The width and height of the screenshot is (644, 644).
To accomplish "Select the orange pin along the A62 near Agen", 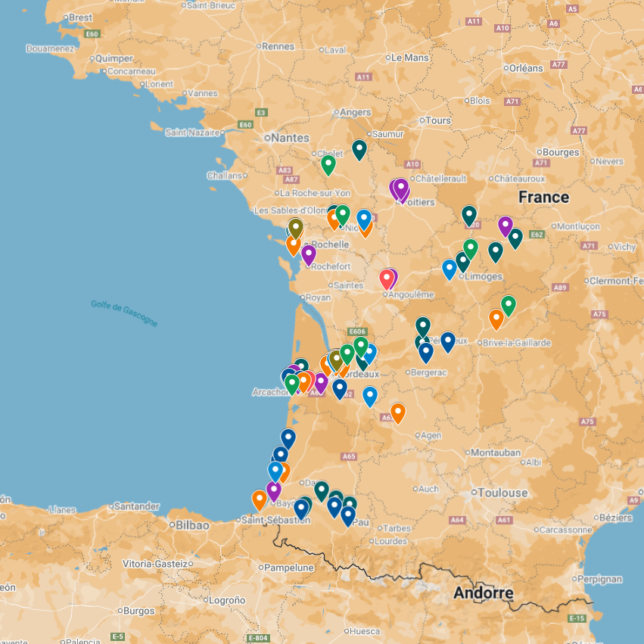I will pos(396,412).
